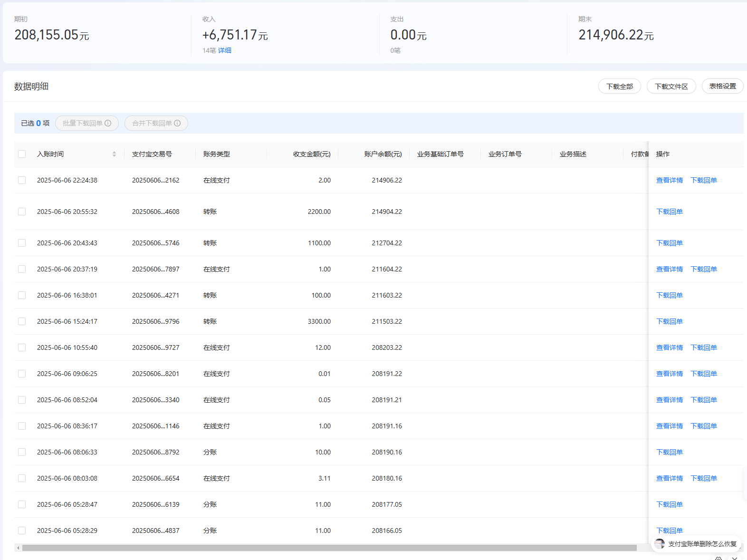Click the gear icon at bottom right
The image size is (747, 560).
(x=718, y=558)
